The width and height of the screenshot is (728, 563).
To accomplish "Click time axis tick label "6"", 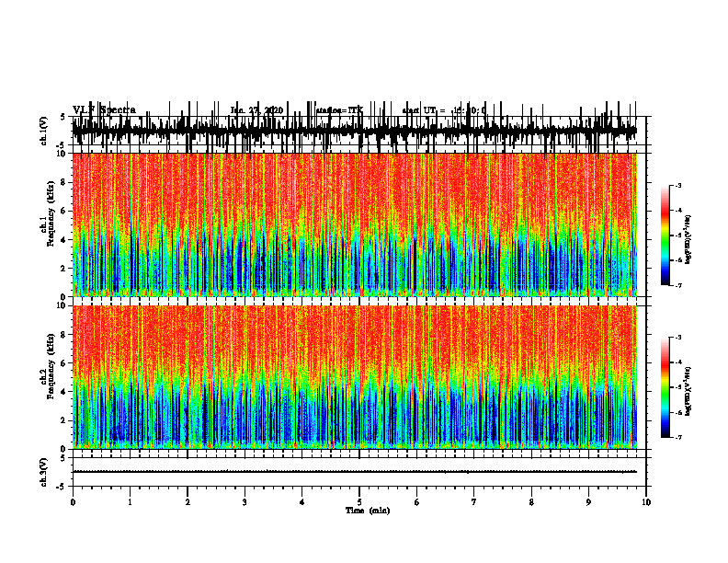I will click(x=417, y=502).
